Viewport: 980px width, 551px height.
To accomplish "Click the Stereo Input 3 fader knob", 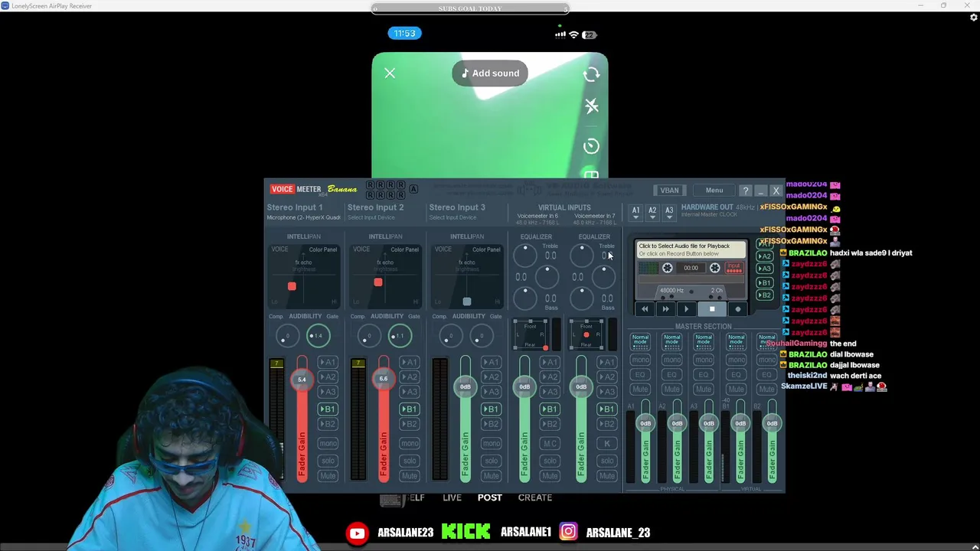I will pos(465,386).
